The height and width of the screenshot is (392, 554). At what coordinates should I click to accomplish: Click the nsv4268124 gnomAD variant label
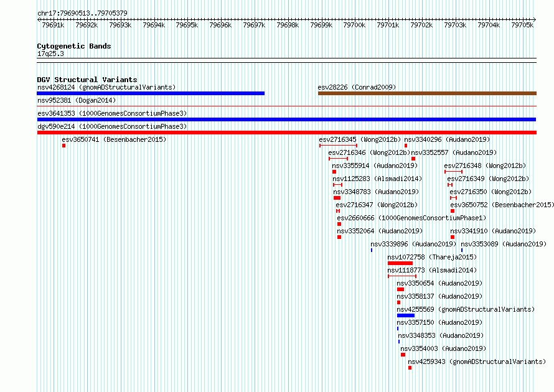tap(106, 87)
